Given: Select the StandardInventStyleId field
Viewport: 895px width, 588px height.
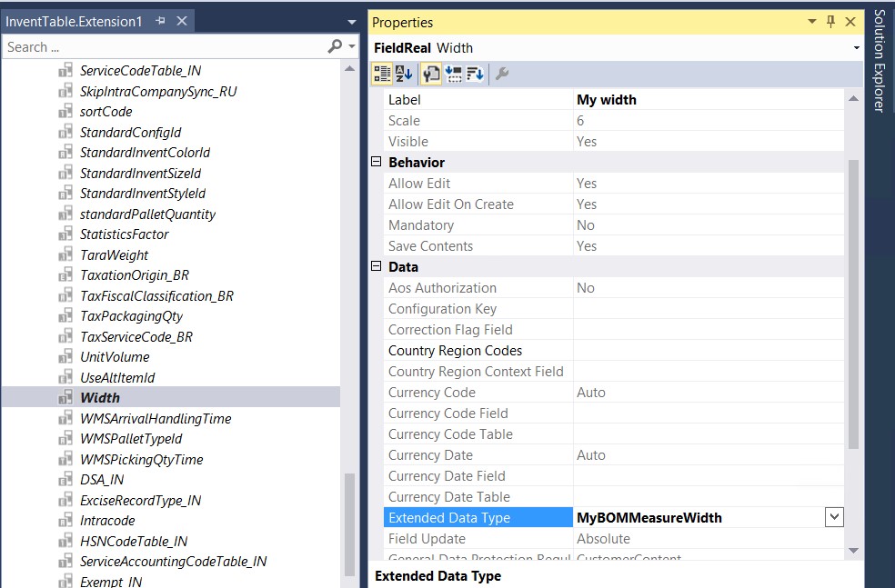Looking at the screenshot, I should click(x=143, y=194).
